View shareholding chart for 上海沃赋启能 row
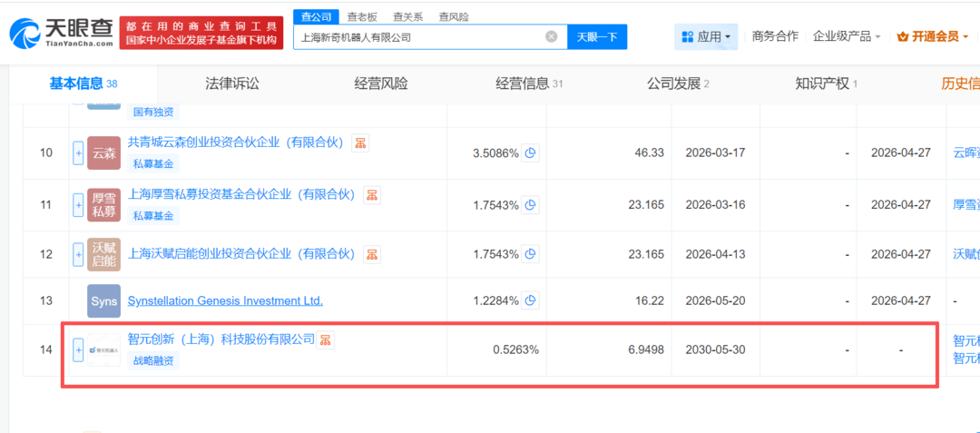Viewport: 980px width, 433px height. (x=531, y=254)
